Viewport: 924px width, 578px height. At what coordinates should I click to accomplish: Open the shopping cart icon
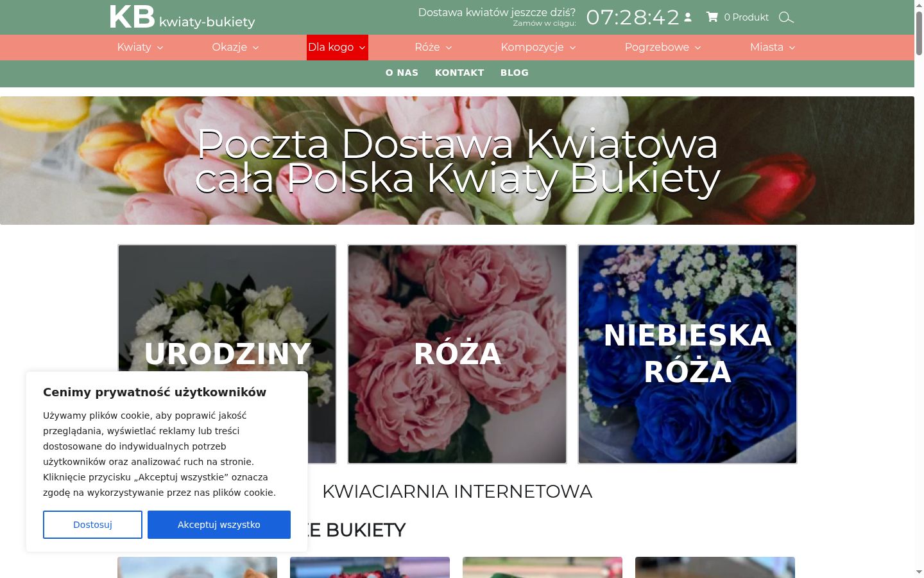712,17
